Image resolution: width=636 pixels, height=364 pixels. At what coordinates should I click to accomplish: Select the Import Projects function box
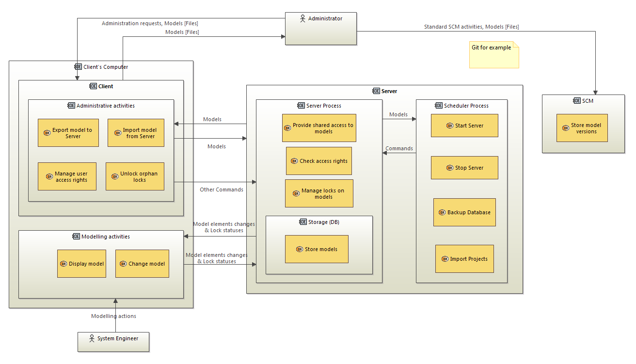(x=464, y=259)
